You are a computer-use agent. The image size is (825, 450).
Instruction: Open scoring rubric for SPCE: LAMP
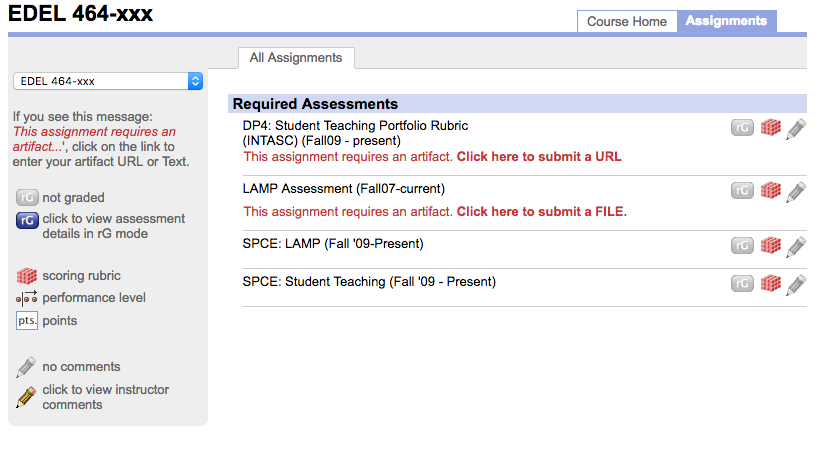click(769, 245)
